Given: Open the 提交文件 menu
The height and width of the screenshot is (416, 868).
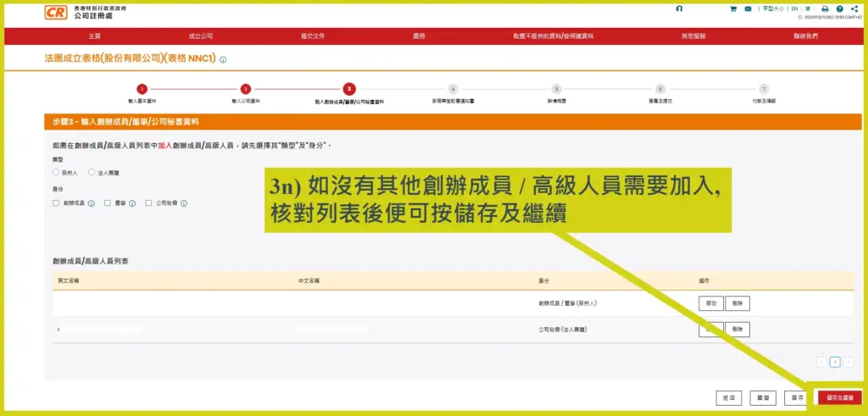Looking at the screenshot, I should [x=313, y=36].
